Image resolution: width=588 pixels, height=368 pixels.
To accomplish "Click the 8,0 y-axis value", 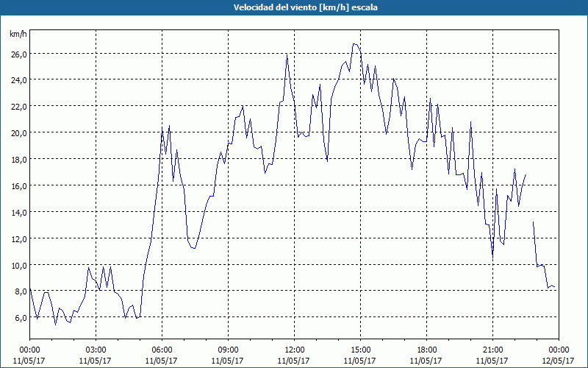I will pos(20,291).
